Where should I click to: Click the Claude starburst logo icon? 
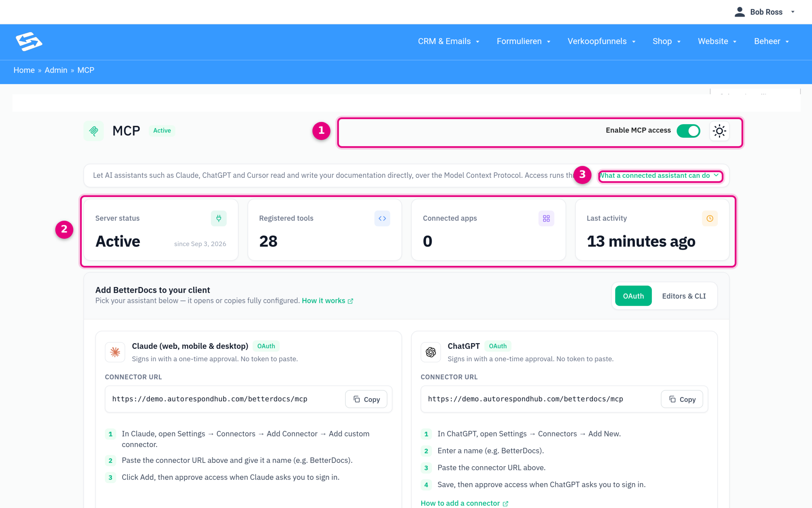[x=115, y=352]
